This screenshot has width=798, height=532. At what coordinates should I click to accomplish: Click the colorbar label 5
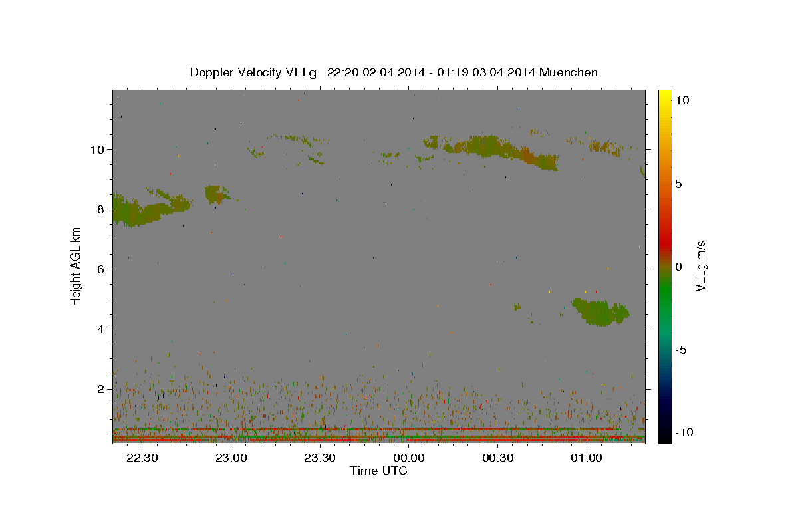(678, 184)
